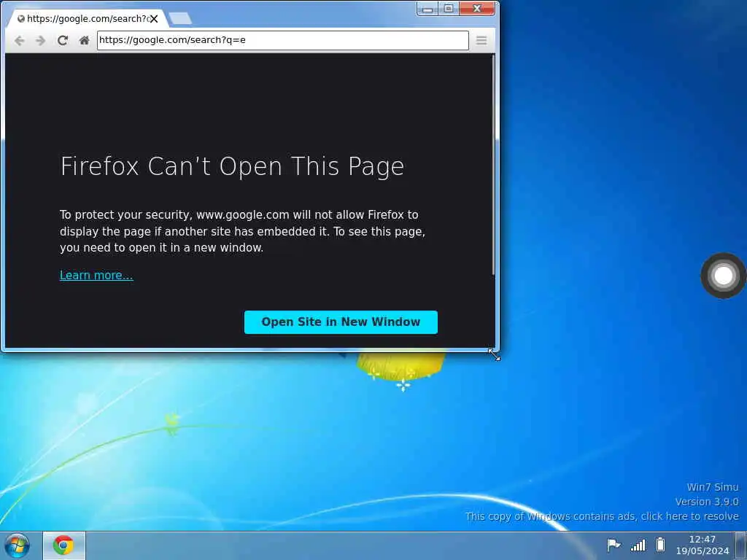Open the hamburger menu in the browser
The height and width of the screenshot is (560, 747).
coord(481,41)
